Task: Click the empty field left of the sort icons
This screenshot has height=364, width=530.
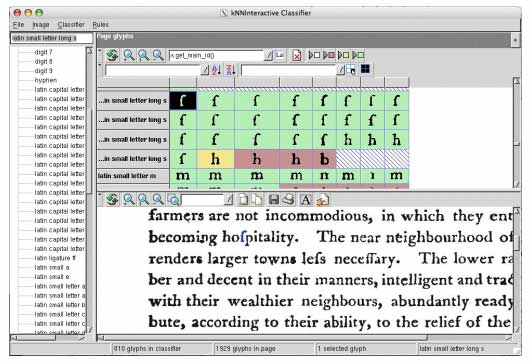Action: point(153,70)
